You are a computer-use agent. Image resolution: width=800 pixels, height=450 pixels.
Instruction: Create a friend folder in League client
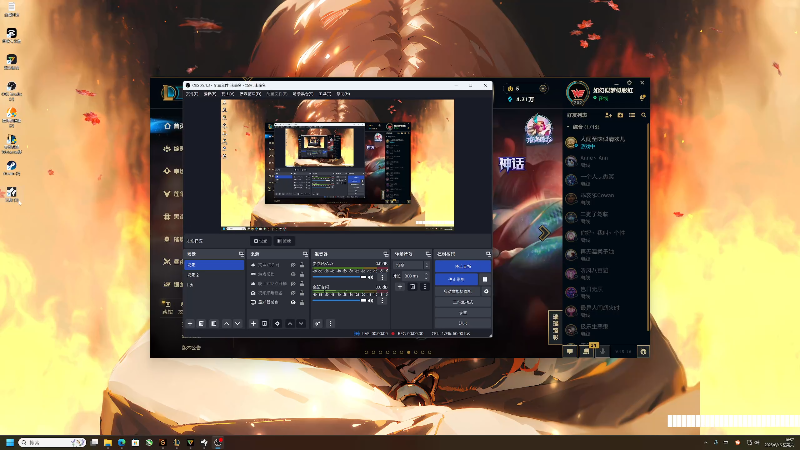pos(620,115)
